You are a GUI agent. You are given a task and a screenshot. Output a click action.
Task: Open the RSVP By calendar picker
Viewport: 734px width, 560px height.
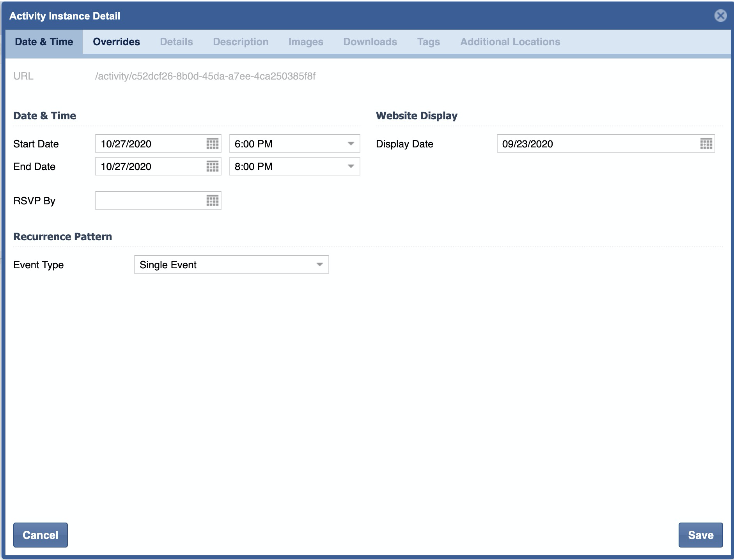coord(212,201)
